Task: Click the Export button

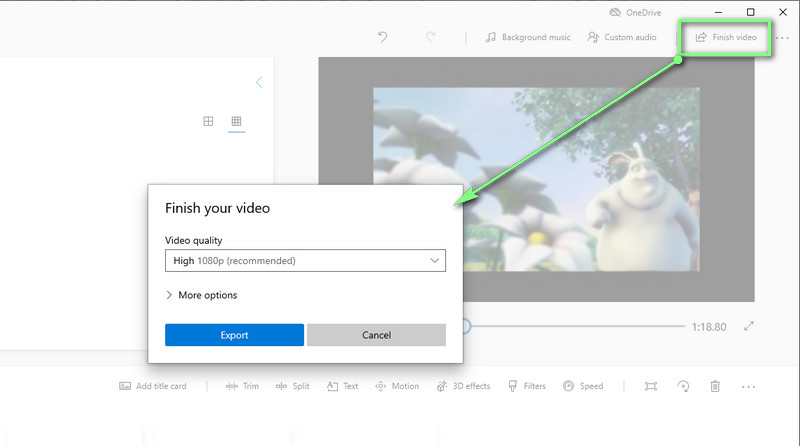Action: pyautogui.click(x=234, y=335)
